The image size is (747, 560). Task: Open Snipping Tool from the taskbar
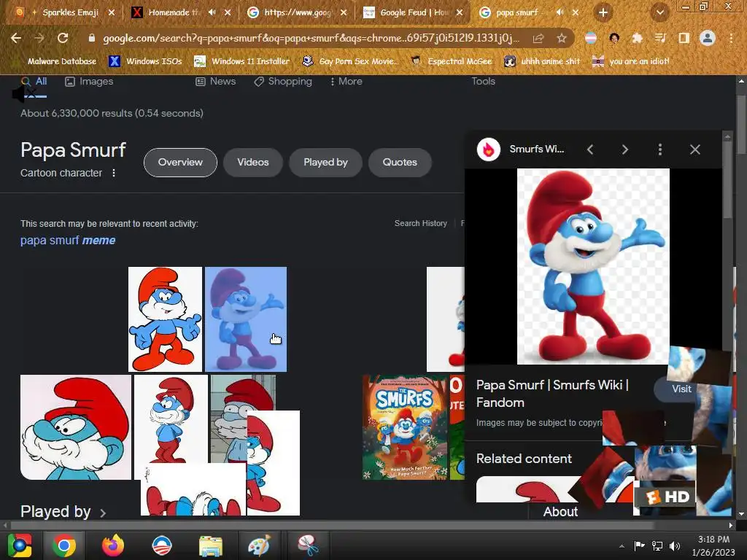[x=308, y=545]
